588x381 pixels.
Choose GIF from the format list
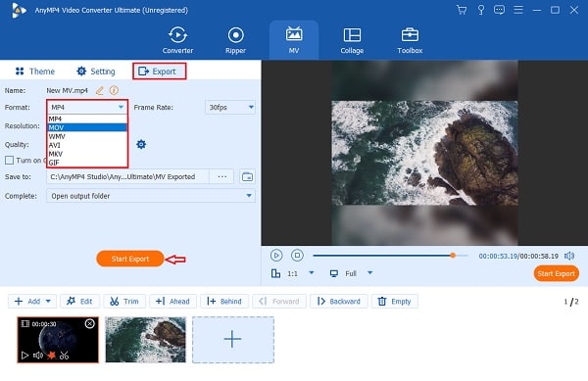87,163
